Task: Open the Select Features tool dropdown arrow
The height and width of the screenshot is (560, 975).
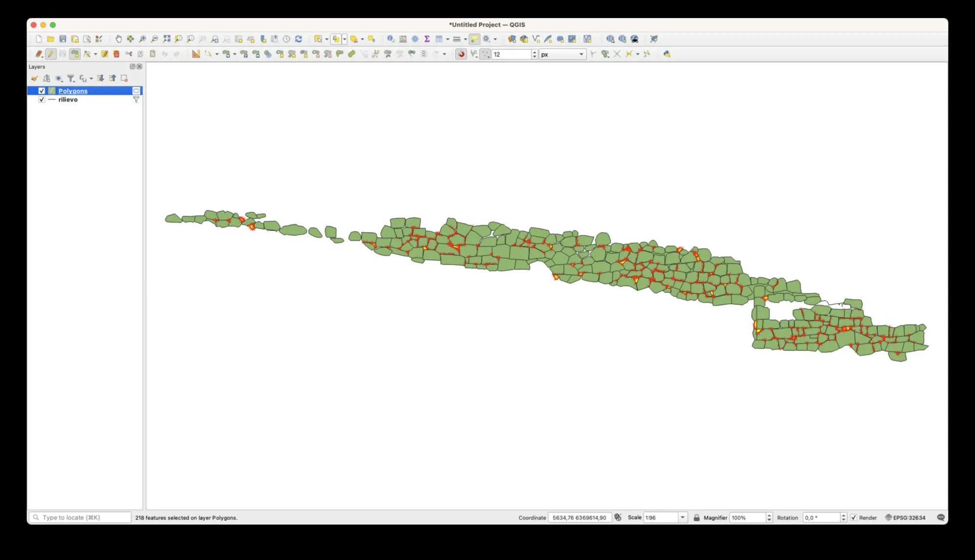Action: point(327,39)
